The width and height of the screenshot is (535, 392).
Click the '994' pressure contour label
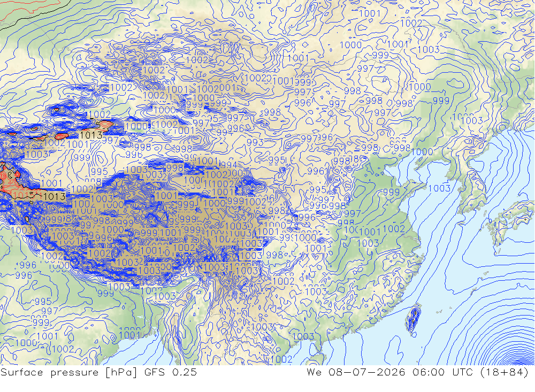click(x=228, y=165)
